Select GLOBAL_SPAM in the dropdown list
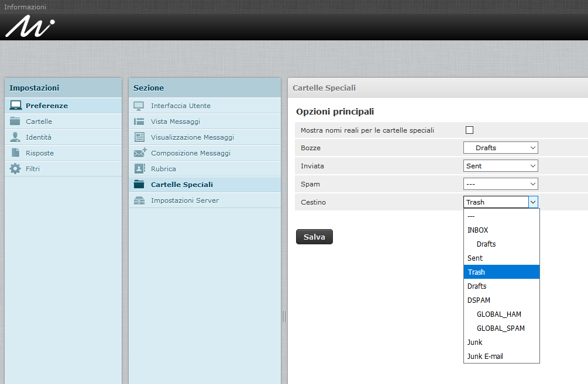This screenshot has height=384, width=588. (500, 328)
